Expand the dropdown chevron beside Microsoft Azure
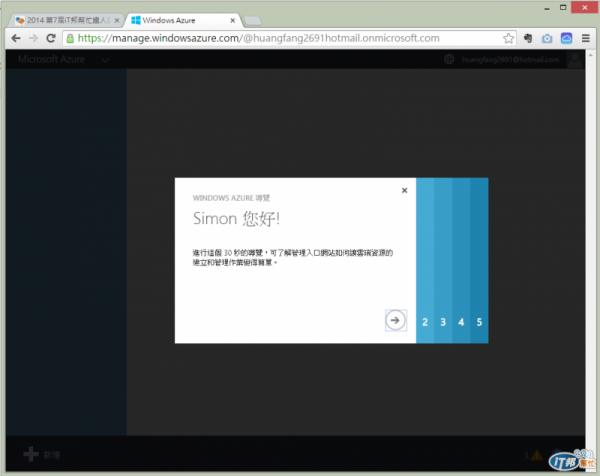The height and width of the screenshot is (476, 600). click(106, 60)
